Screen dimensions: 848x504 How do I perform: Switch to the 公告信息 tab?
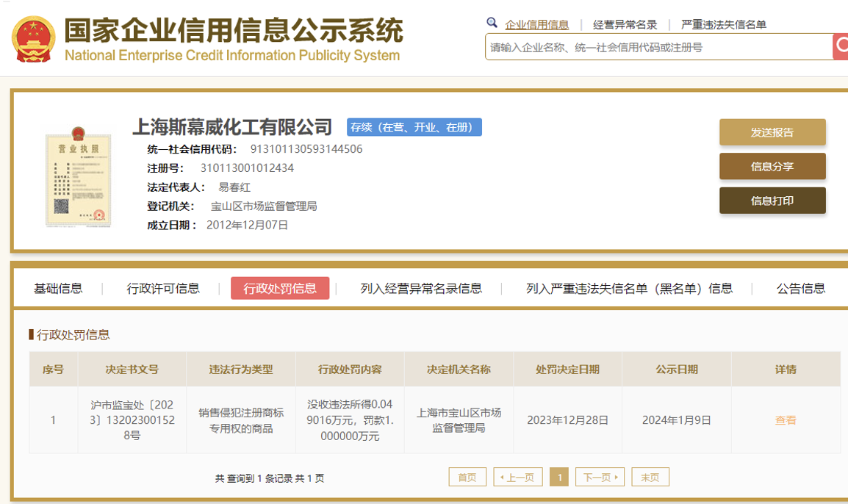pos(800,289)
